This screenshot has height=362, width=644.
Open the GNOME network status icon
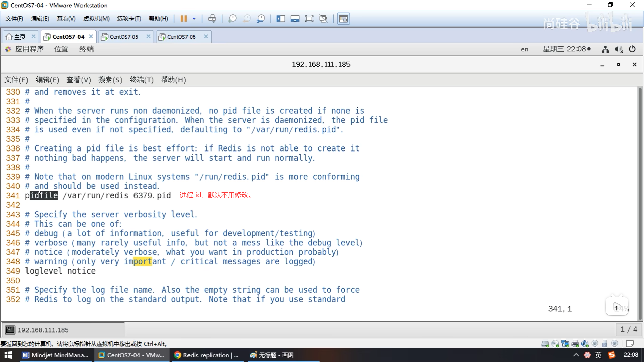tap(605, 49)
